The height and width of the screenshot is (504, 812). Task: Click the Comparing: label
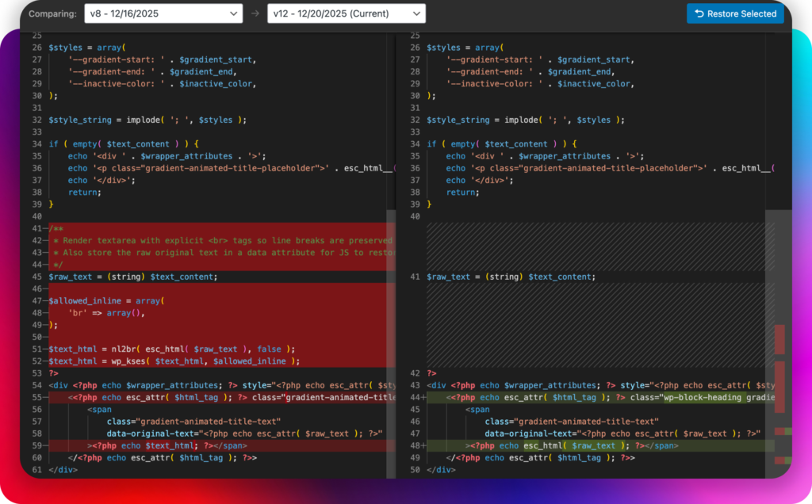[x=52, y=13]
